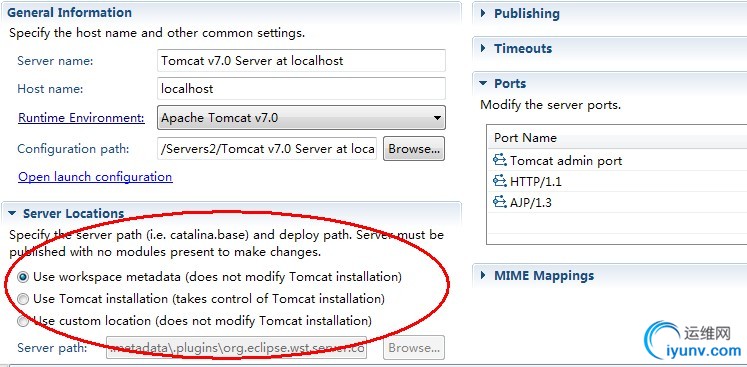Click the Tomcat admin port icon
Image resolution: width=747 pixels, height=367 pixels.
click(500, 160)
